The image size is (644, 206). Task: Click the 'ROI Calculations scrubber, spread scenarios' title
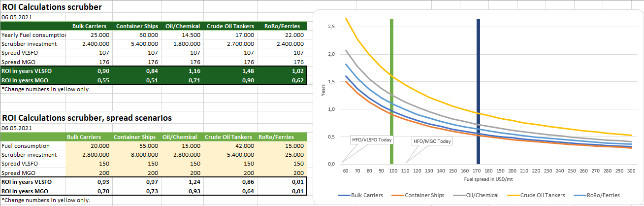click(x=87, y=118)
